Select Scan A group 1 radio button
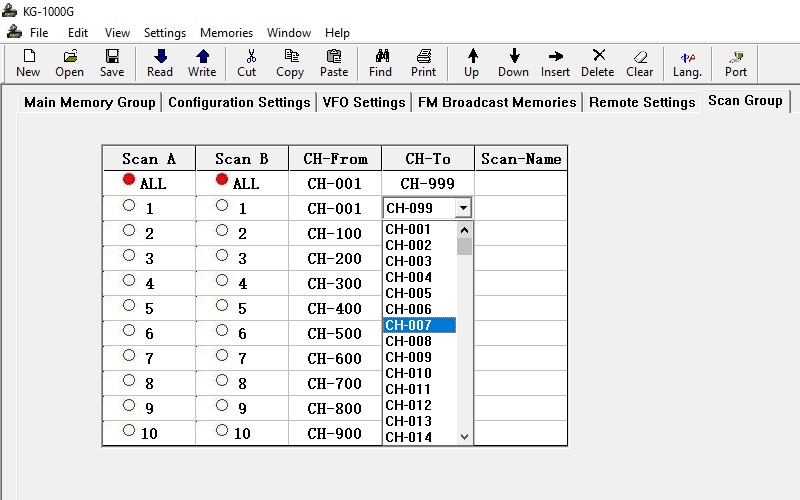 tap(129, 205)
